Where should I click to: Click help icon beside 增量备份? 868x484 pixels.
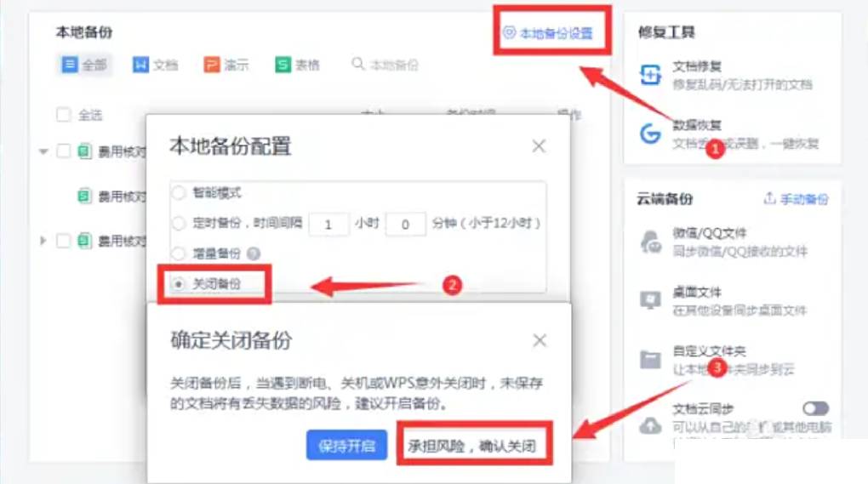point(254,253)
